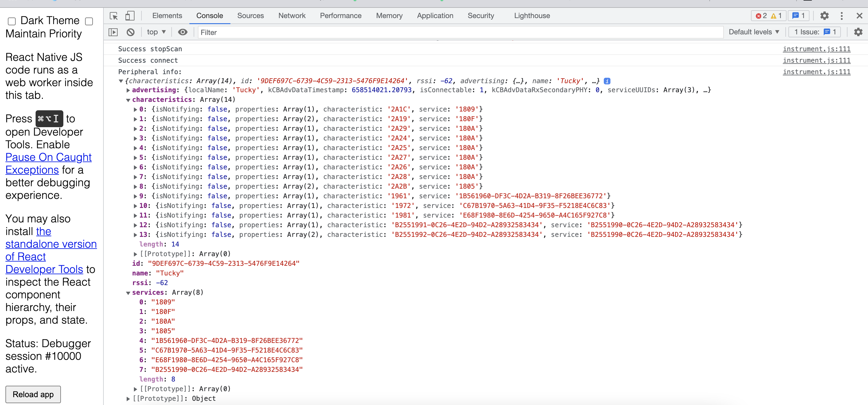Open DevTools settings gear
This screenshot has height=405, width=868.
pyautogui.click(x=824, y=15)
